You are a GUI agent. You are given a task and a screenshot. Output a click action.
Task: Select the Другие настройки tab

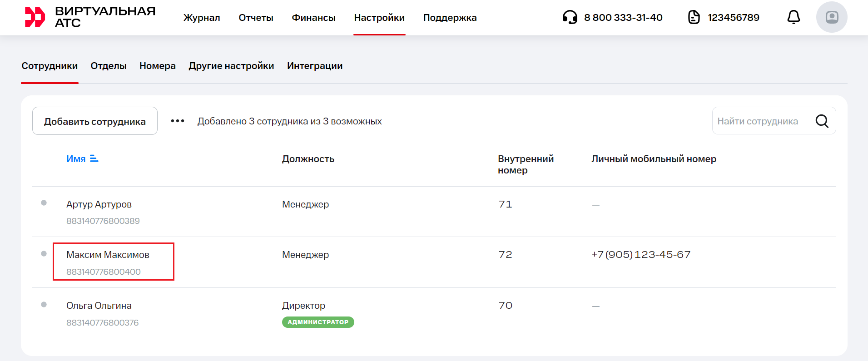tap(231, 66)
